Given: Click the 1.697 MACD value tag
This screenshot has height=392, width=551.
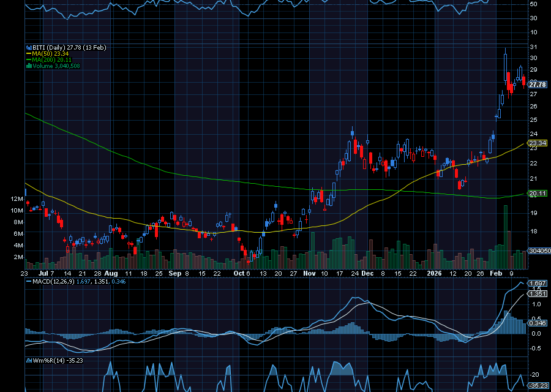Looking at the screenshot, I should click(x=538, y=284).
